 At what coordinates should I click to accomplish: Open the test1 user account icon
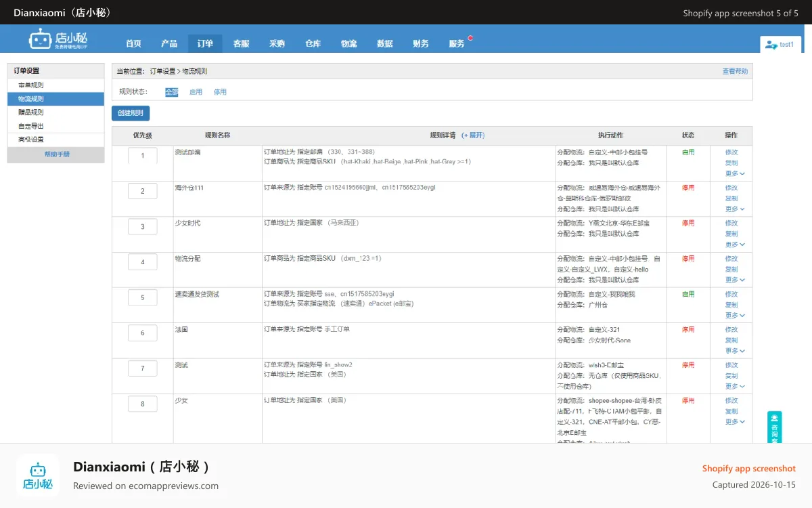pos(771,45)
